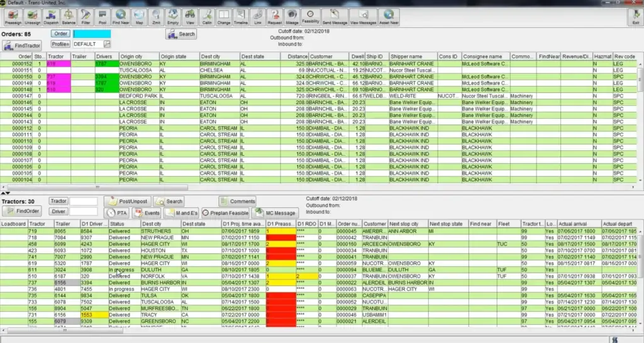Click the Rev code column header
The image size is (644, 343).
click(x=625, y=57)
